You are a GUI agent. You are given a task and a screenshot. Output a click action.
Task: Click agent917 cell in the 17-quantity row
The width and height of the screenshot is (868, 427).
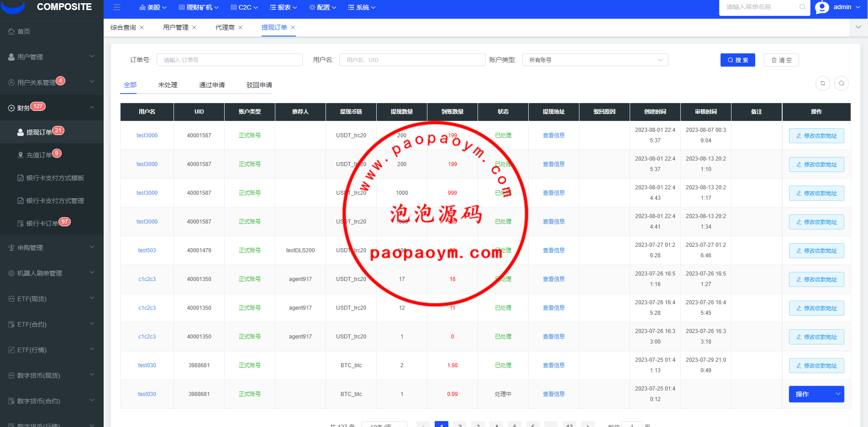click(300, 279)
